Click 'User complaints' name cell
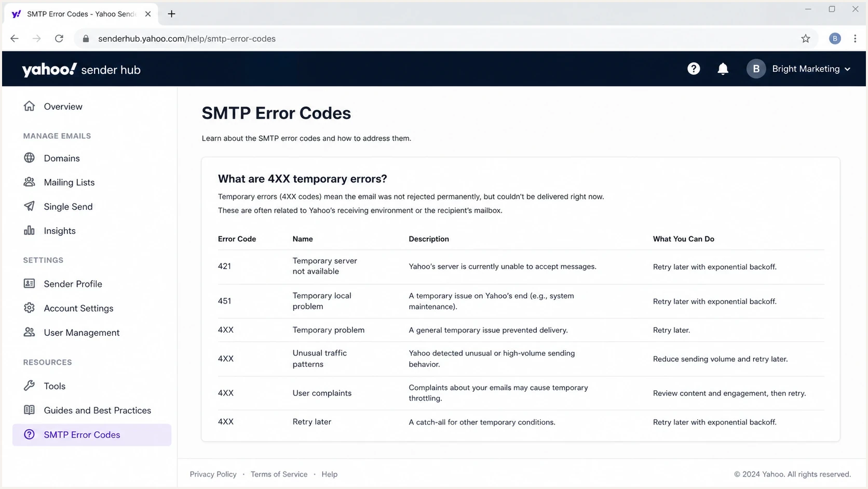 click(x=322, y=393)
